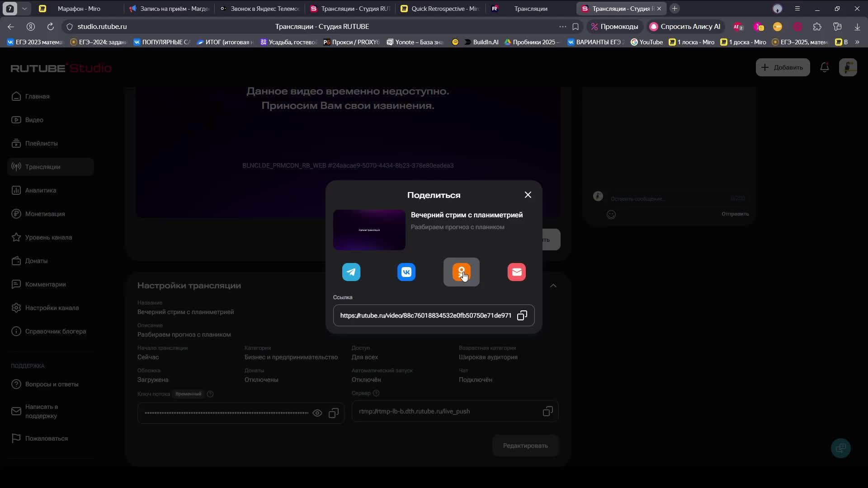Open a new browser tab
The image size is (868, 488).
(x=675, y=9)
